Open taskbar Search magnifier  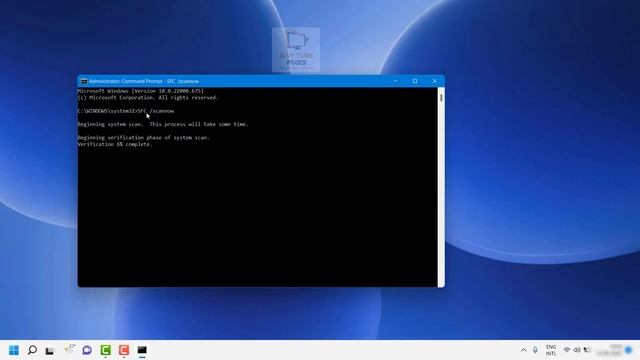(x=32, y=350)
